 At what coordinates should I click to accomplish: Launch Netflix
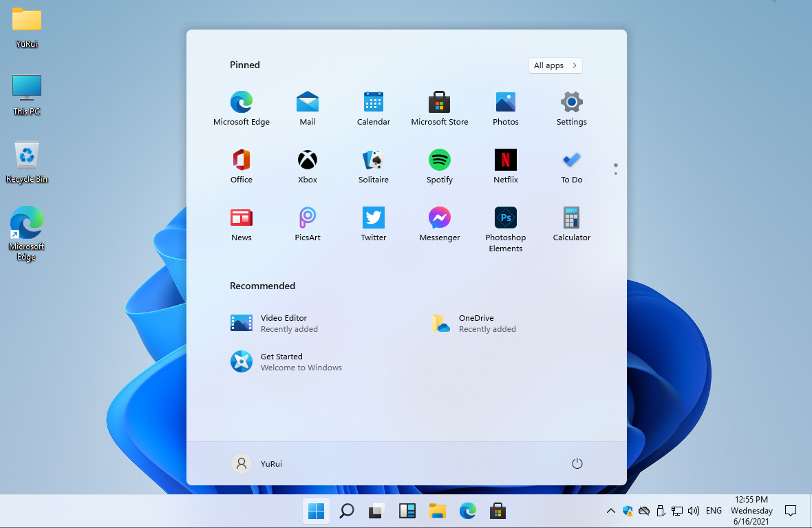[505, 167]
